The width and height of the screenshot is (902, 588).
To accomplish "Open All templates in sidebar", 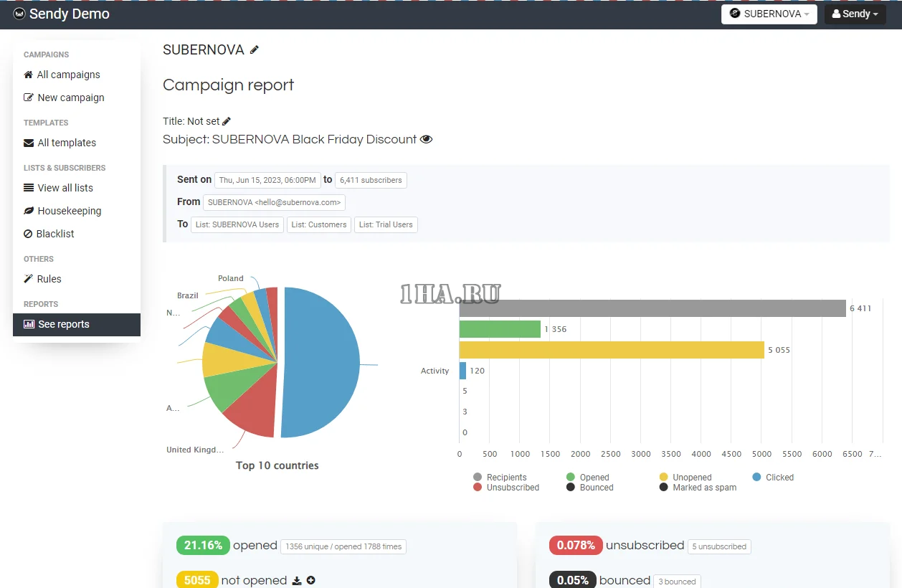I will coord(66,143).
